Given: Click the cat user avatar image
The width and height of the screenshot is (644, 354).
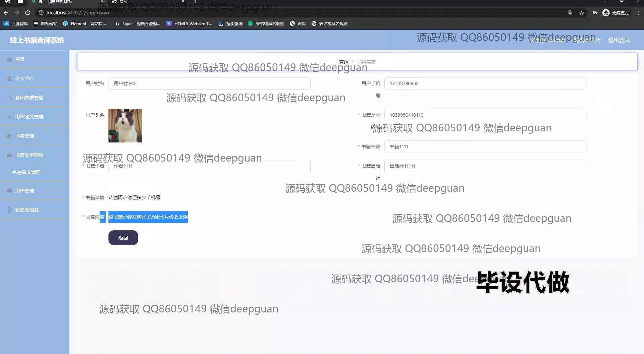Looking at the screenshot, I should [x=125, y=126].
